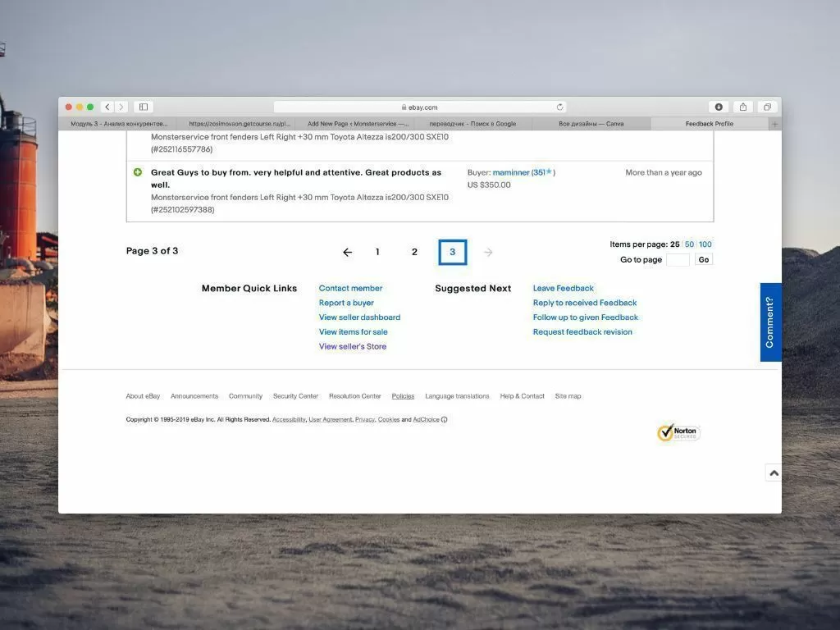Open View seller's Store link
Image resolution: width=840 pixels, height=630 pixels.
coord(352,347)
